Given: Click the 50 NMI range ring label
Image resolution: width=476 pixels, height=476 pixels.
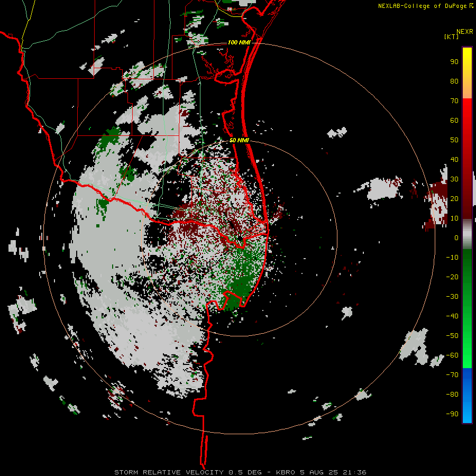Looking at the screenshot, I should (x=239, y=140).
